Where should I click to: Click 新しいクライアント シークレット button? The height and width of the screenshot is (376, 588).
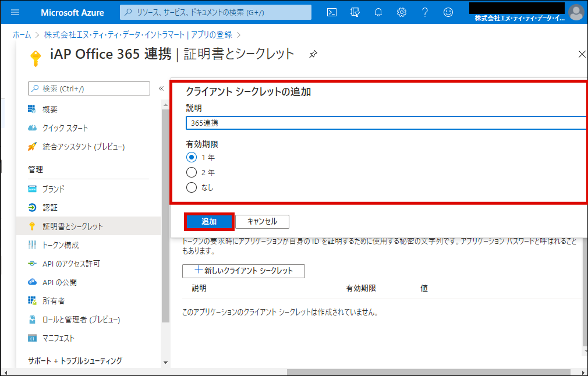click(243, 271)
